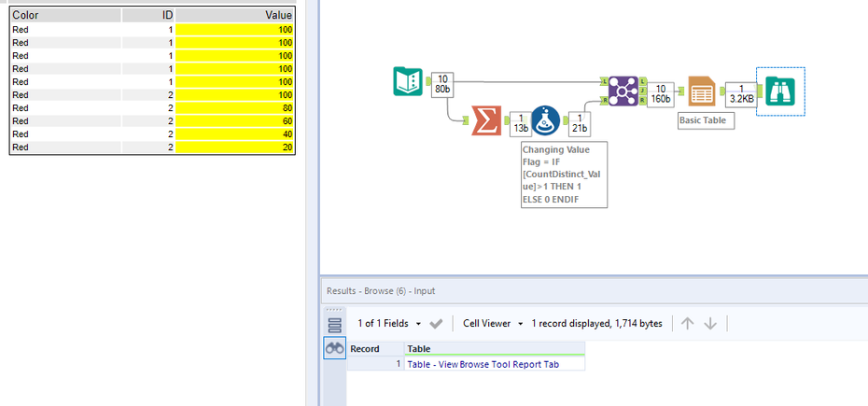
Task: Click the Color column header in report
Action: tap(65, 16)
